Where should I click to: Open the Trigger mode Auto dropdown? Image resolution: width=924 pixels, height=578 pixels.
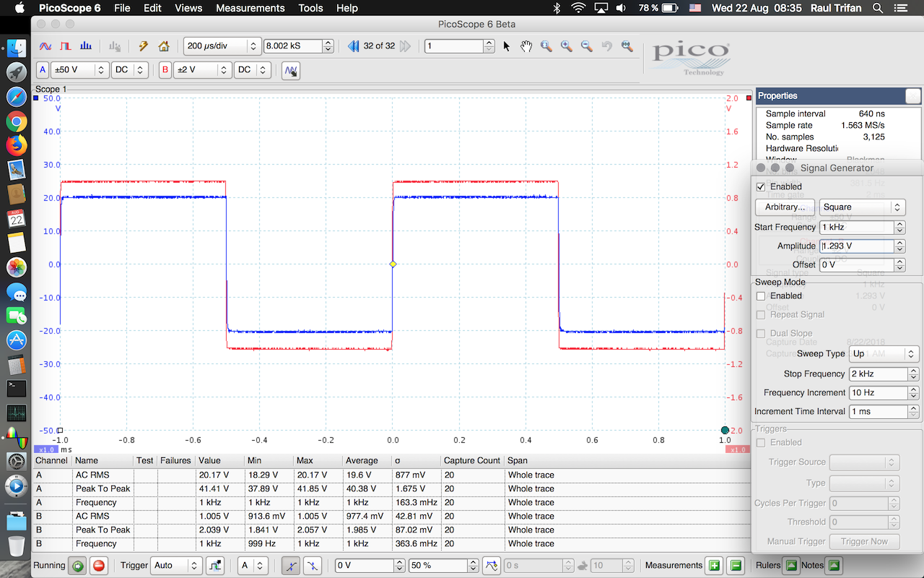point(175,566)
